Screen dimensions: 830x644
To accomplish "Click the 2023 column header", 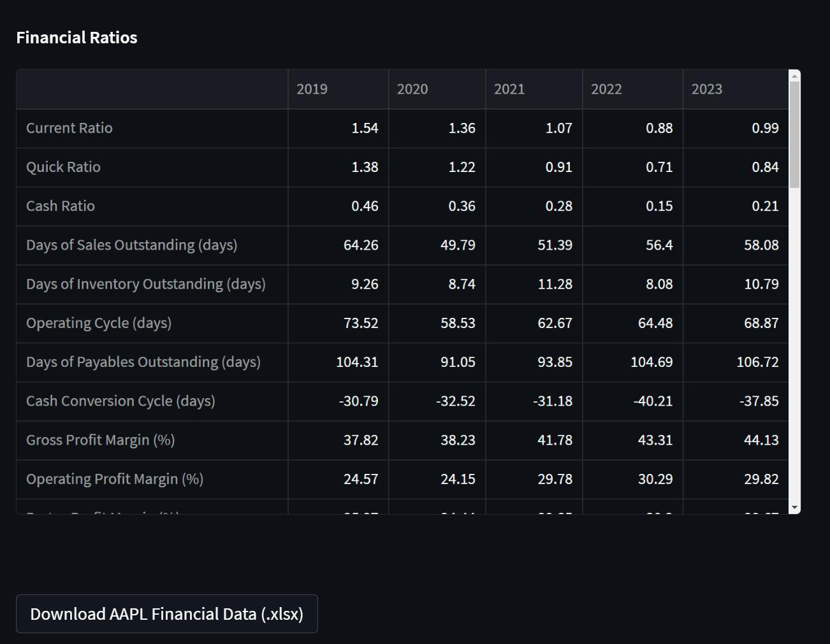I will pos(735,89).
